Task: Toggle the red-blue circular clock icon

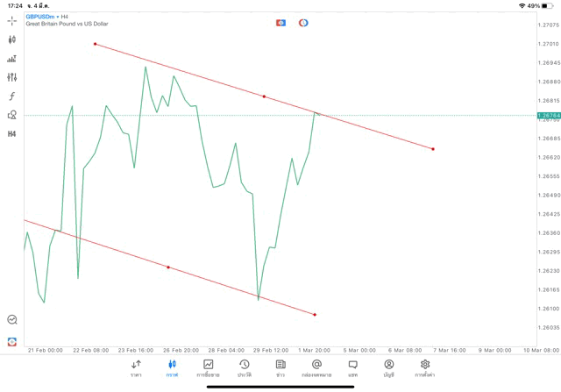Action: pos(303,23)
